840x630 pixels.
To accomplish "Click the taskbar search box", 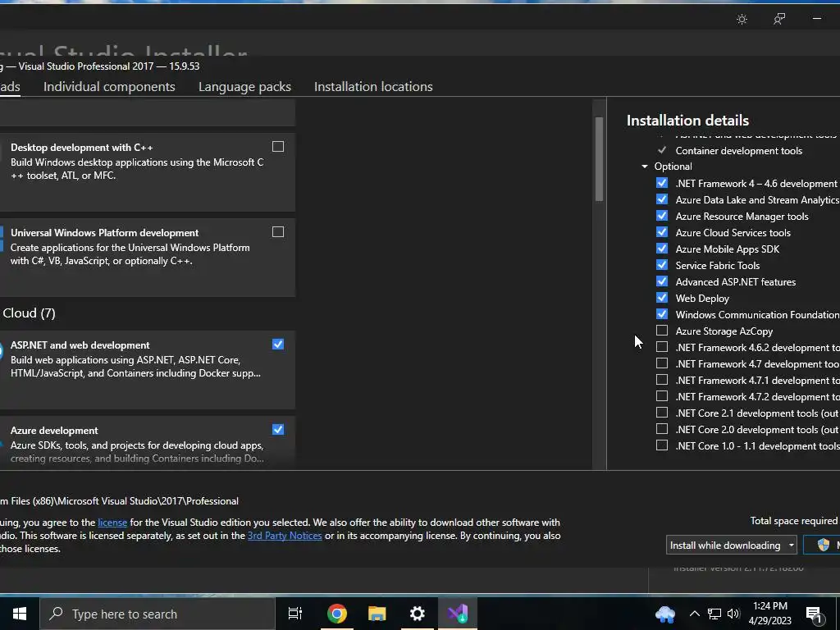I will coord(157,614).
